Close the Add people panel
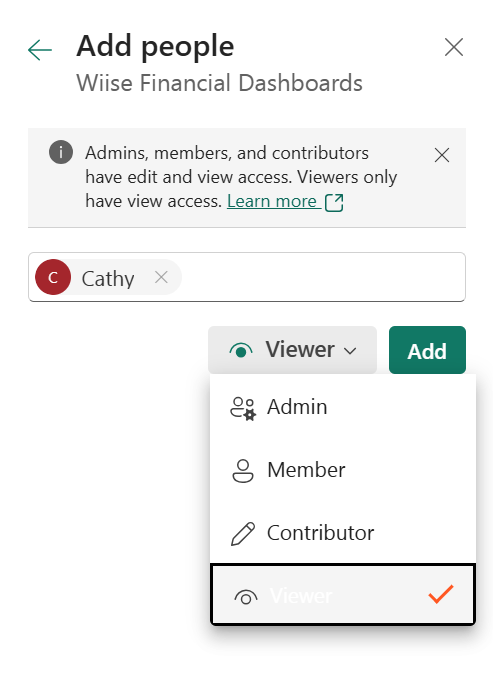The image size is (493, 673). (x=454, y=47)
